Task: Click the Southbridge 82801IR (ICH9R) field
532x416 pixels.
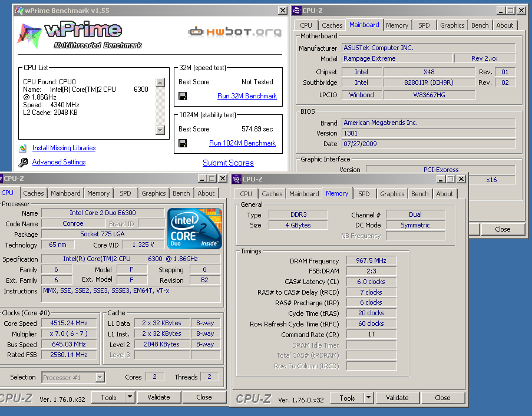Action: pos(429,82)
